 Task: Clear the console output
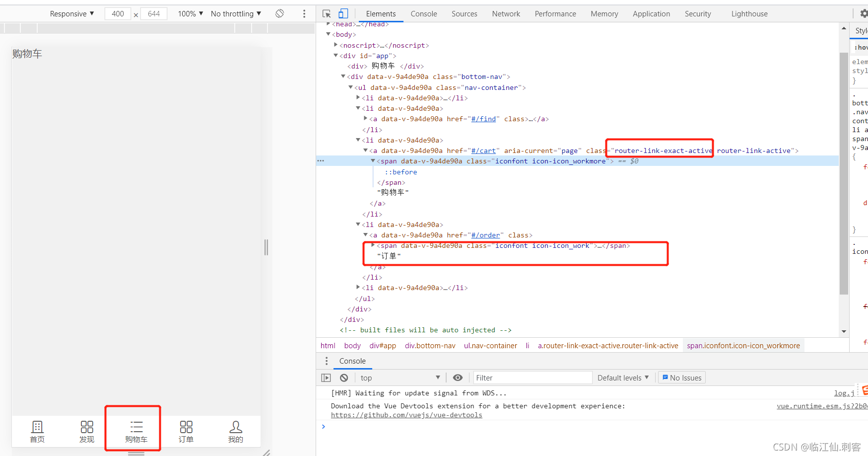(344, 378)
